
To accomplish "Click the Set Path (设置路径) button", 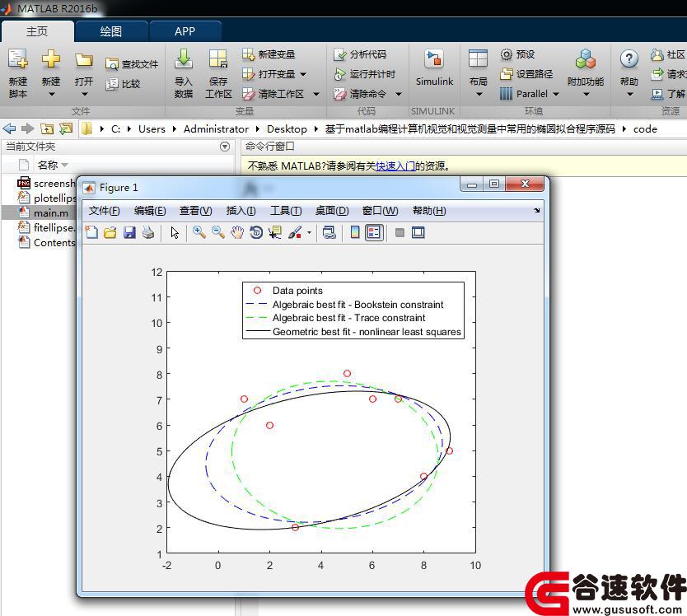I will [x=526, y=74].
